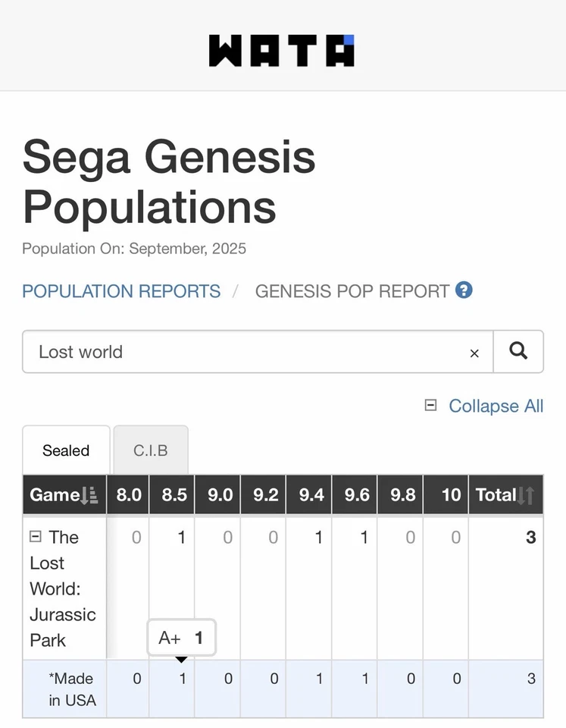Open the blue help question mark icon
The height and width of the screenshot is (728, 566).
point(464,290)
